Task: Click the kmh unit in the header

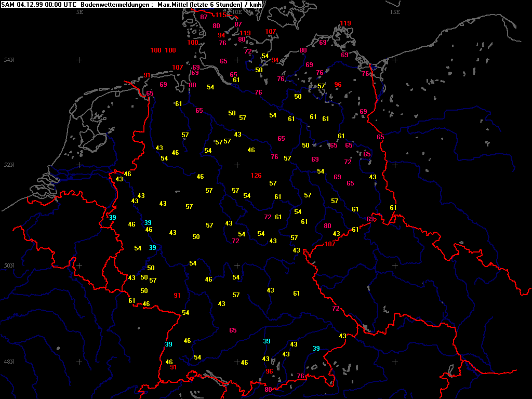Action: (x=255, y=5)
